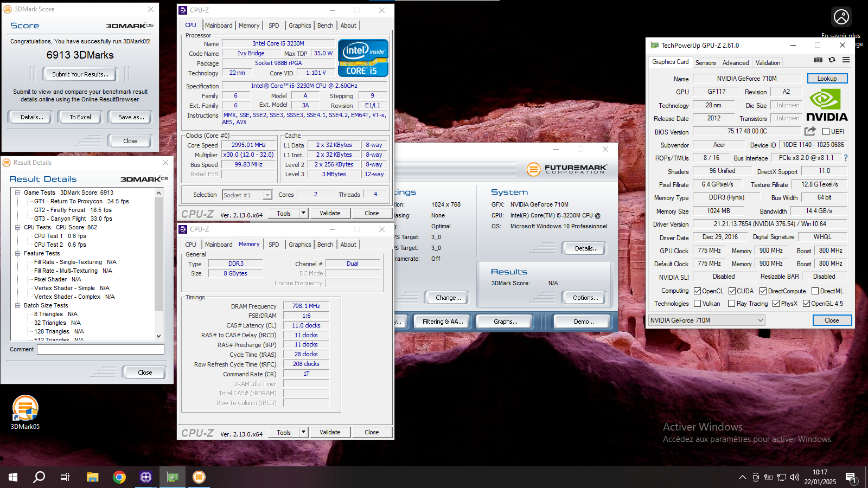Click the Lookup button in GPU-Z
This screenshot has width=868, height=488.
tap(827, 79)
